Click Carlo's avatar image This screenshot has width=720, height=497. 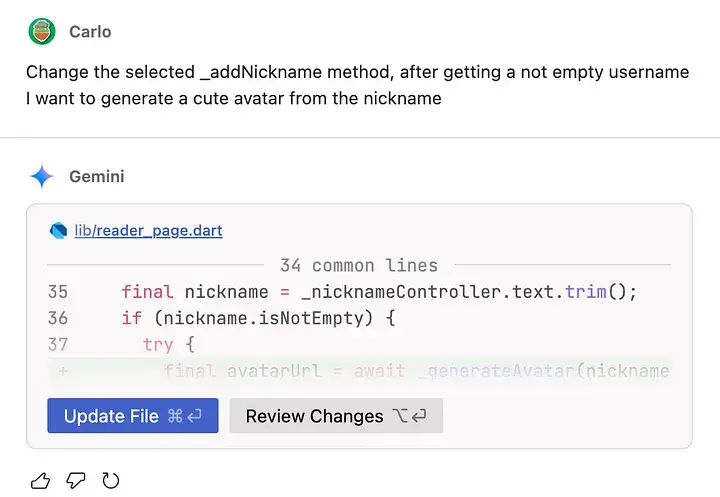42,32
